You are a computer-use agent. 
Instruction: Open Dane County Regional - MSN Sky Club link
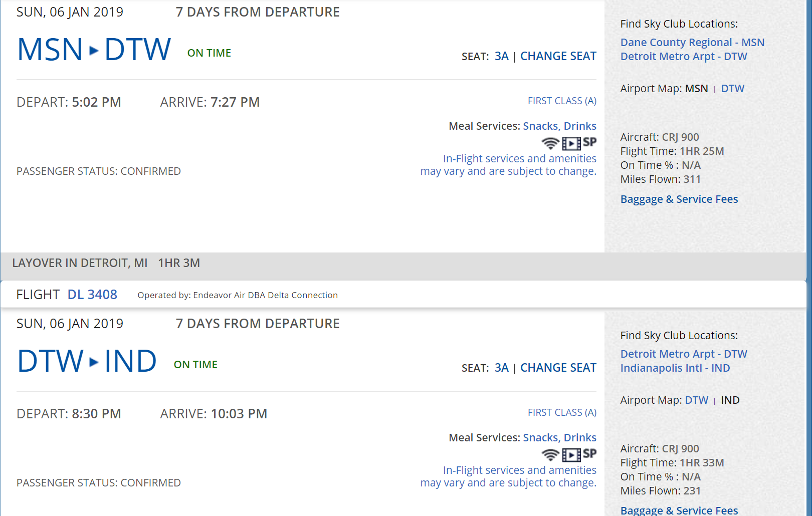pyautogui.click(x=692, y=43)
